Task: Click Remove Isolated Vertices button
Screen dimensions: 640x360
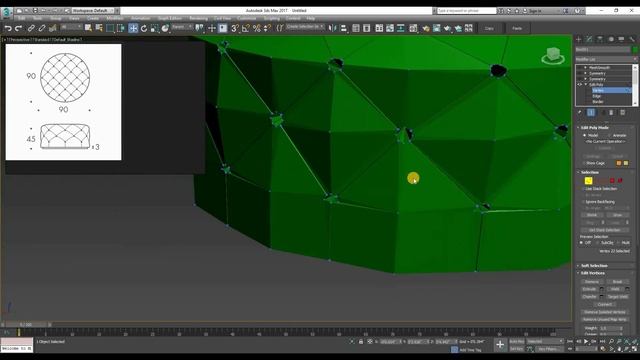Action: 604,312
